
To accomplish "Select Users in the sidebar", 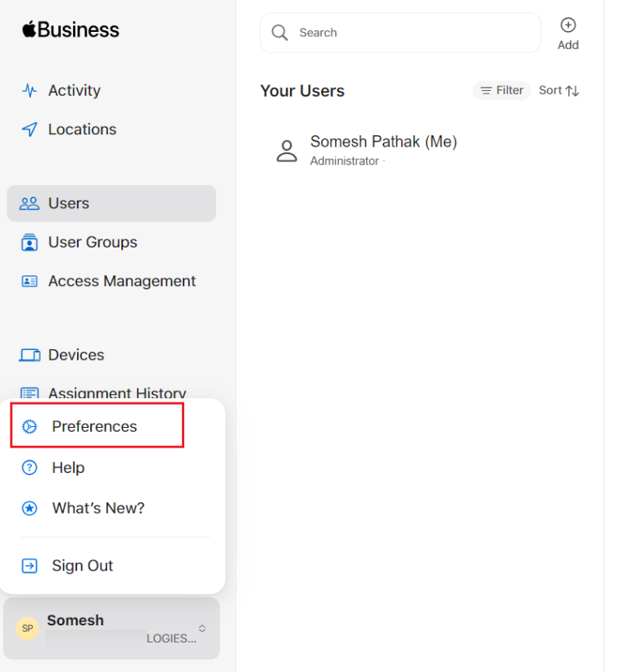I will tap(111, 203).
